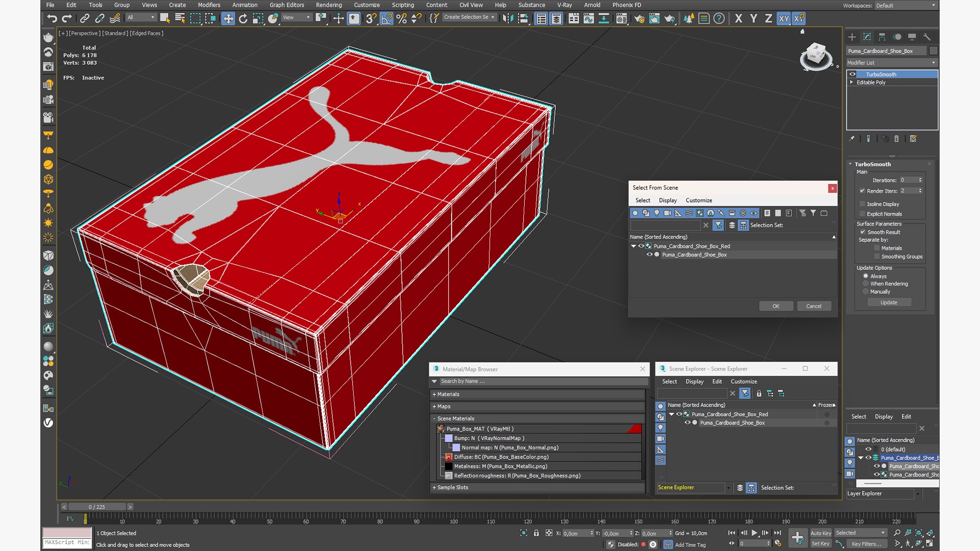Screen dimensions: 980x551
Task: Click Sort by Layer icon in Select From Scene
Action: (732, 225)
